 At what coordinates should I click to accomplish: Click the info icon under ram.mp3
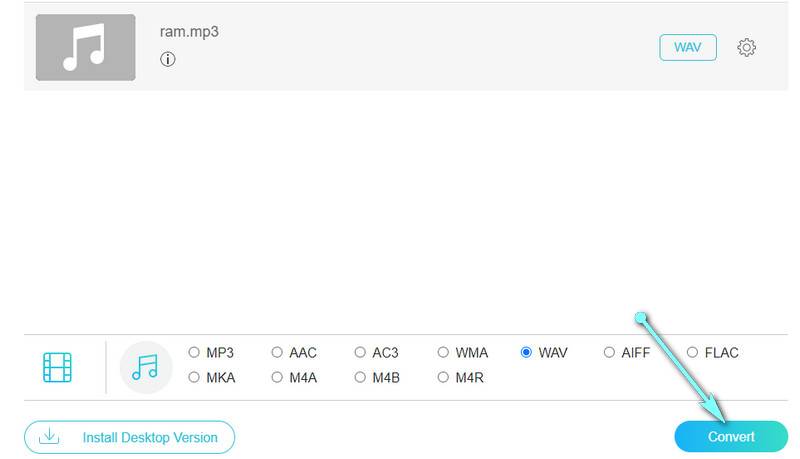coord(168,60)
